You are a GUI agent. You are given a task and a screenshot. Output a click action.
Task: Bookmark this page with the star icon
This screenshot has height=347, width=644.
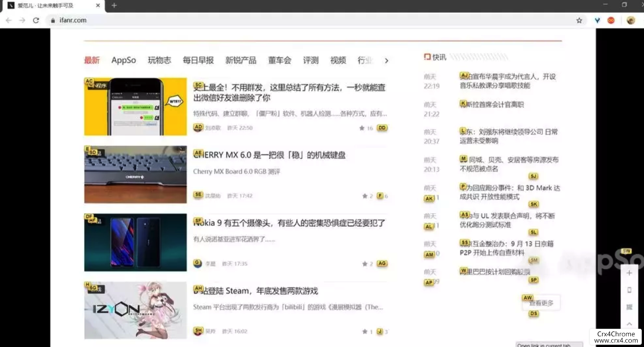[579, 20]
